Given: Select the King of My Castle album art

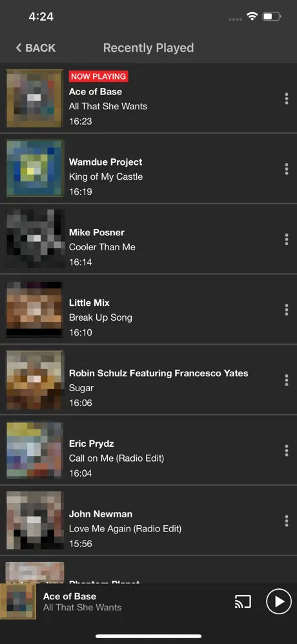Looking at the screenshot, I should (35, 168).
